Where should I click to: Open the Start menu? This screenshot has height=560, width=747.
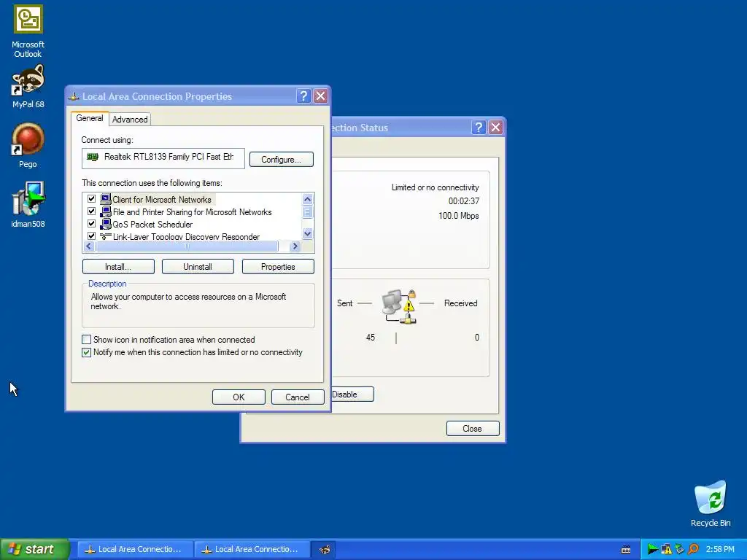pos(35,550)
